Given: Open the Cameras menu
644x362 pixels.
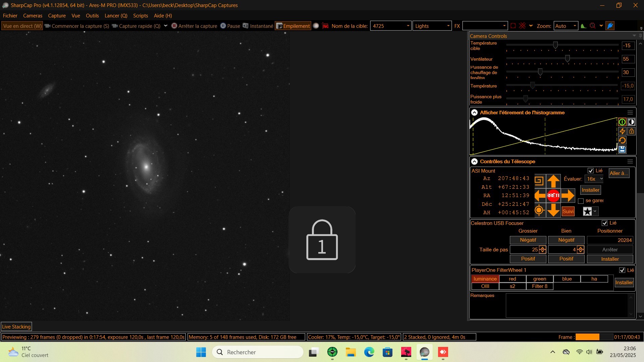Looking at the screenshot, I should coord(33,16).
